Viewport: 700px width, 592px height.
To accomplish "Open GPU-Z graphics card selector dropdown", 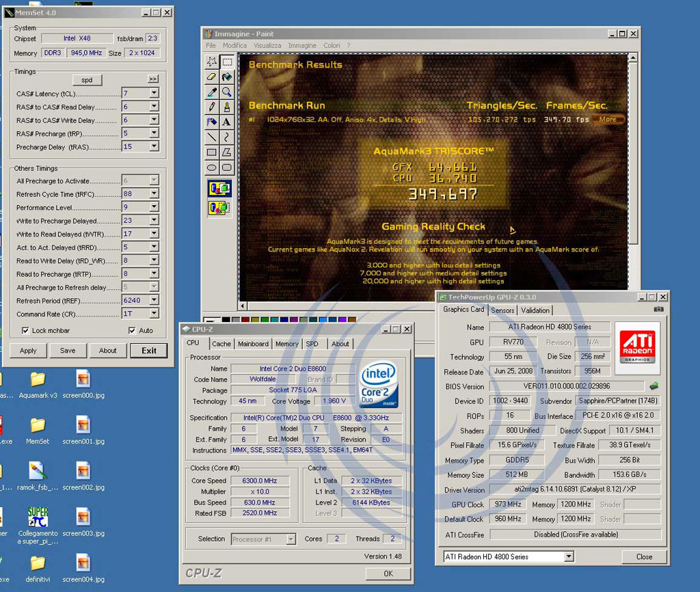I will point(569,556).
